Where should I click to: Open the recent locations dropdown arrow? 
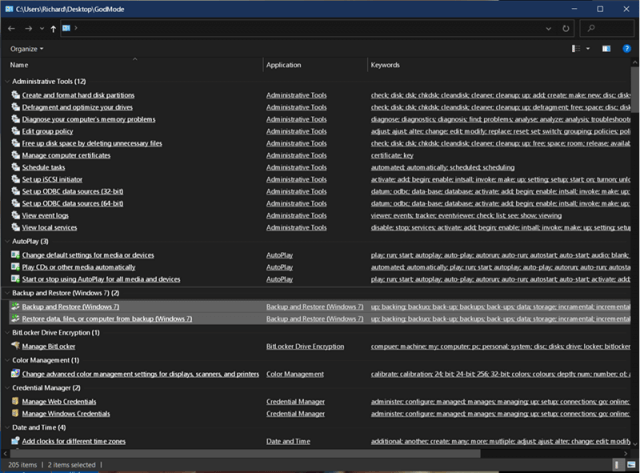(x=42, y=29)
